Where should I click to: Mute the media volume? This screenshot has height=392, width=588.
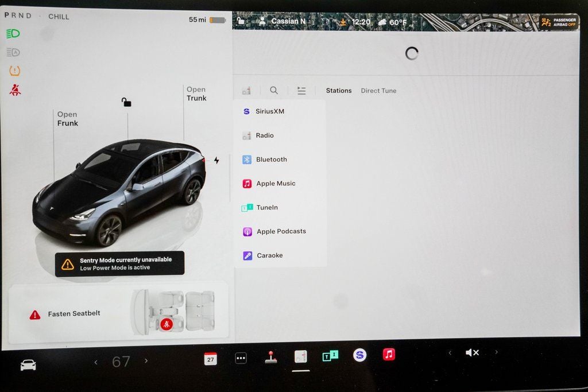click(472, 352)
